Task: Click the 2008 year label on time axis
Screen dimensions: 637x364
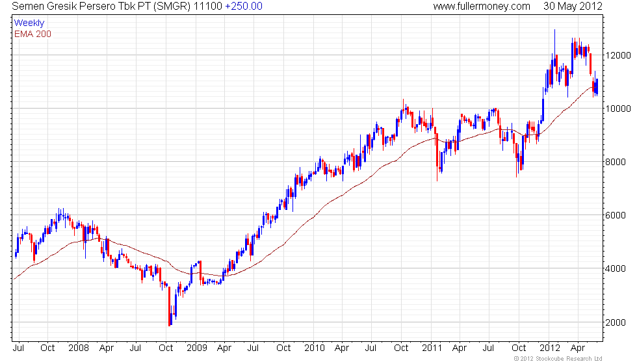Action: (79, 348)
